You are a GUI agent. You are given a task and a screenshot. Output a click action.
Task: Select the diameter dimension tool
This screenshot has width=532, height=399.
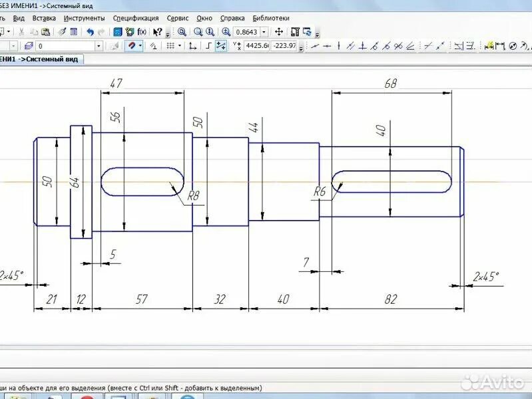click(513, 46)
